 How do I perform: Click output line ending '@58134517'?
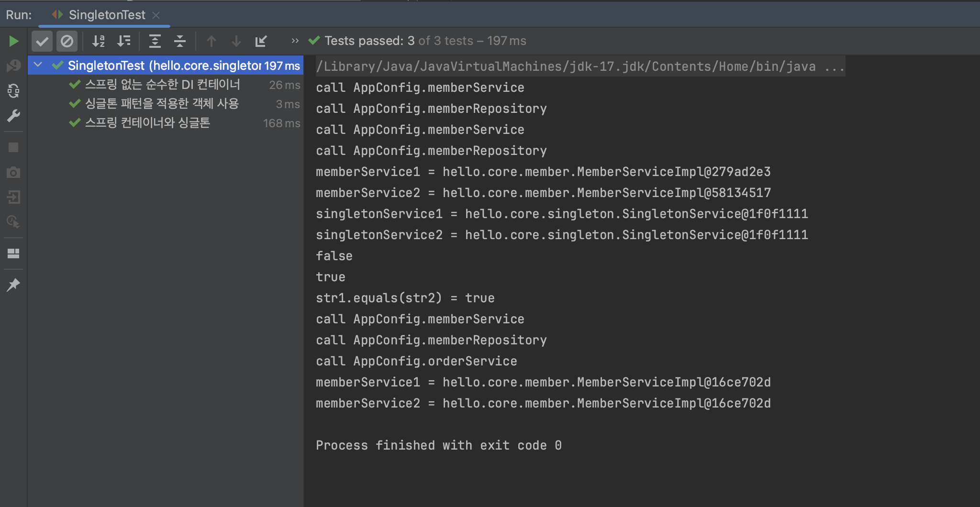[543, 193]
